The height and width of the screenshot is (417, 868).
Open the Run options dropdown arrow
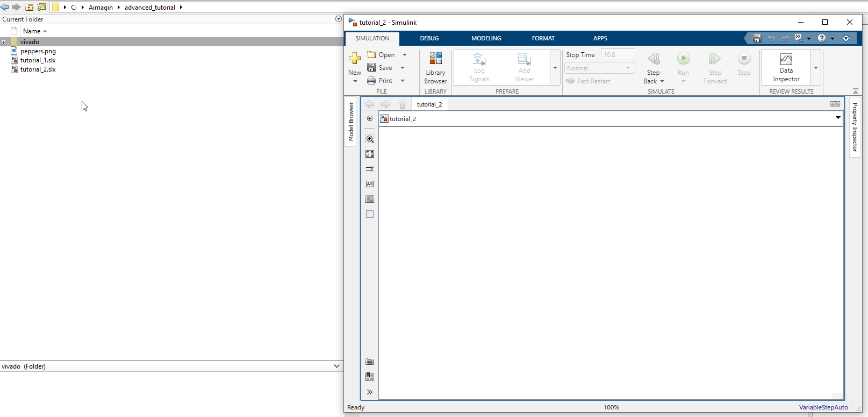tap(683, 81)
